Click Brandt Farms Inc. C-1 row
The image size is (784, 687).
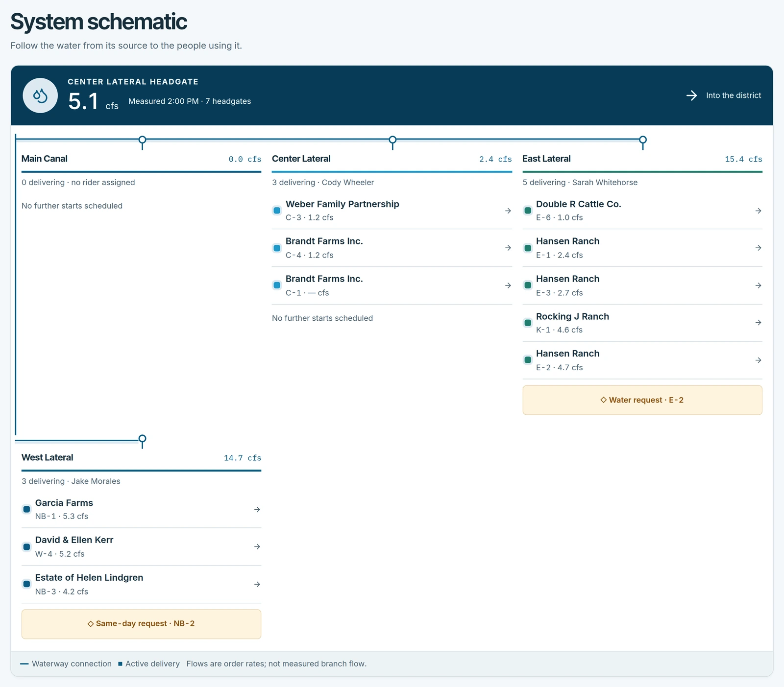click(392, 285)
